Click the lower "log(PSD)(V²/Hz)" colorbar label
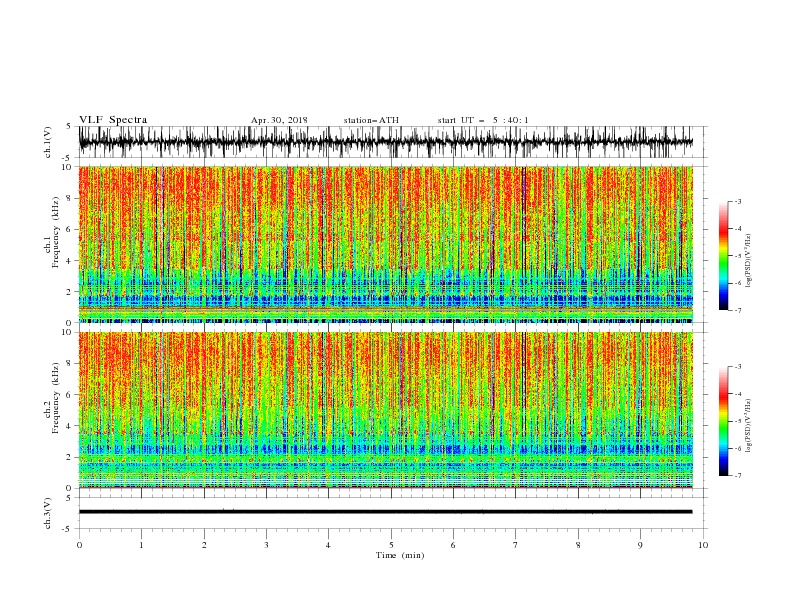 [749, 425]
